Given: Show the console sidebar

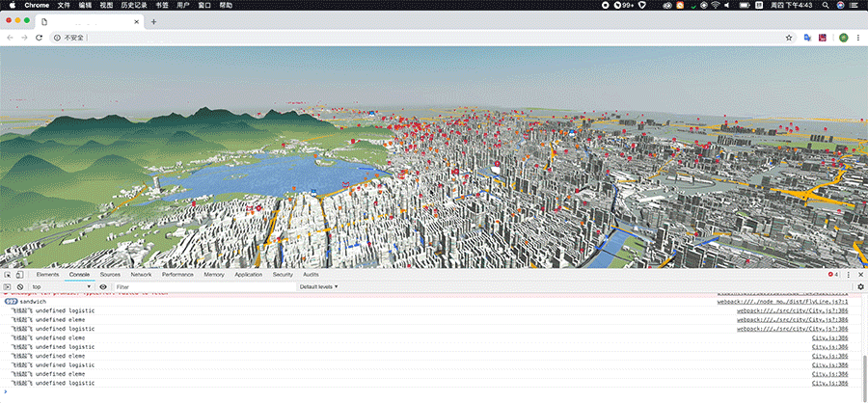Looking at the screenshot, I should tap(7, 286).
